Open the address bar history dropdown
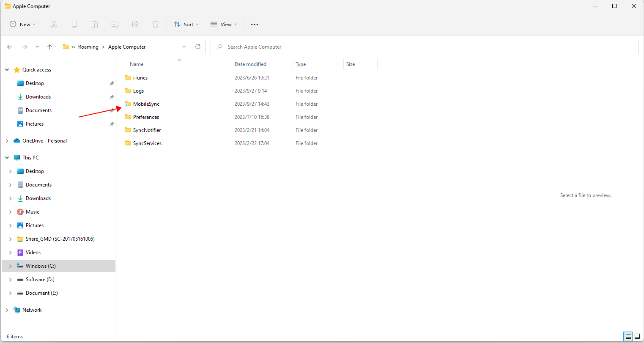This screenshot has height=343, width=644. click(184, 47)
